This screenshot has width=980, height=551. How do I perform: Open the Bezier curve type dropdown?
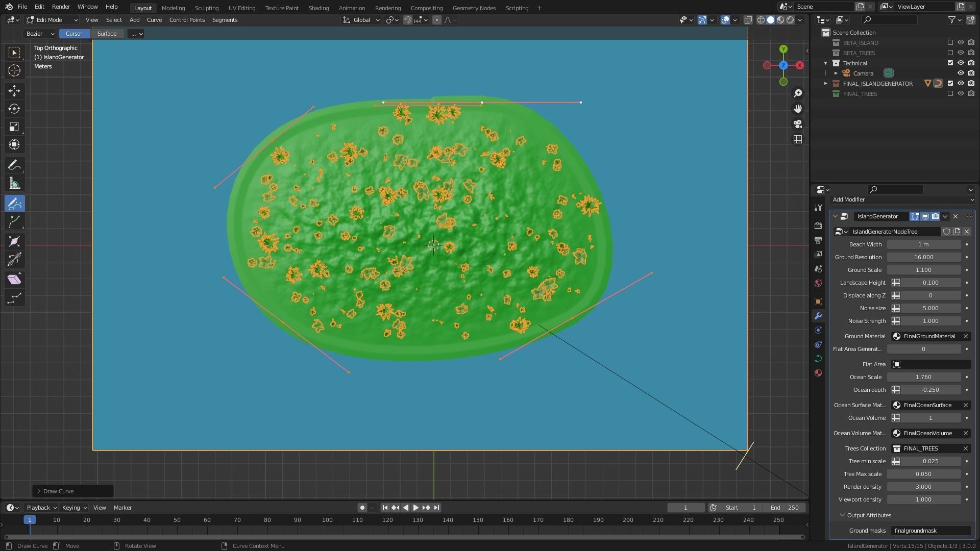[x=39, y=34]
